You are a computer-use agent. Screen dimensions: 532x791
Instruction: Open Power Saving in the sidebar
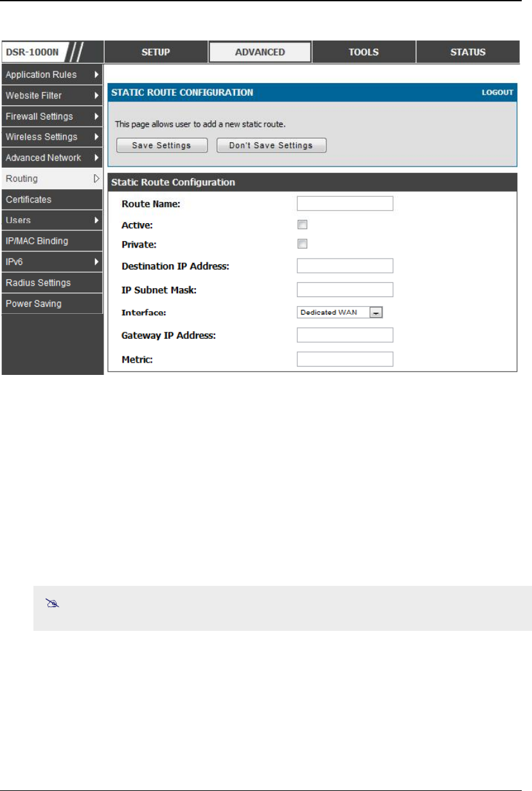tap(52, 304)
